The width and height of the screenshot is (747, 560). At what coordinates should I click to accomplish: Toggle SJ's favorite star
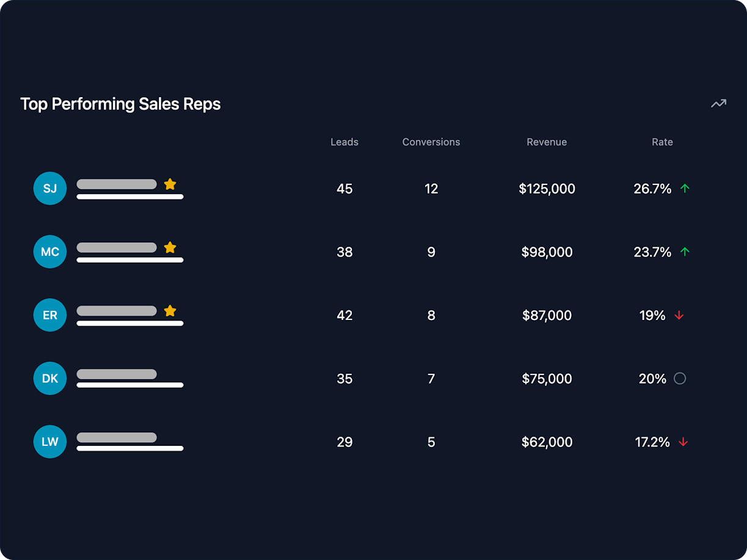point(170,184)
